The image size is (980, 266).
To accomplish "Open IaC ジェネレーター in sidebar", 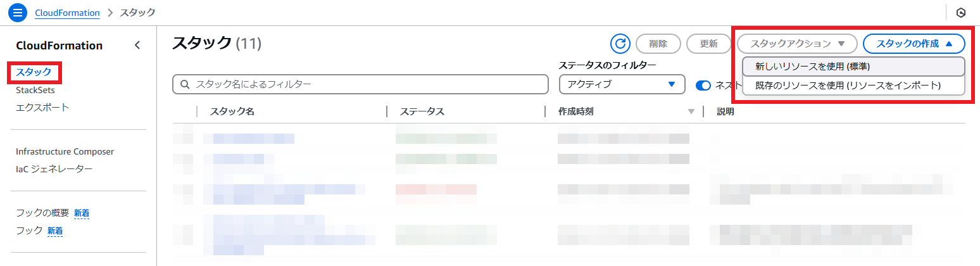I will (54, 168).
